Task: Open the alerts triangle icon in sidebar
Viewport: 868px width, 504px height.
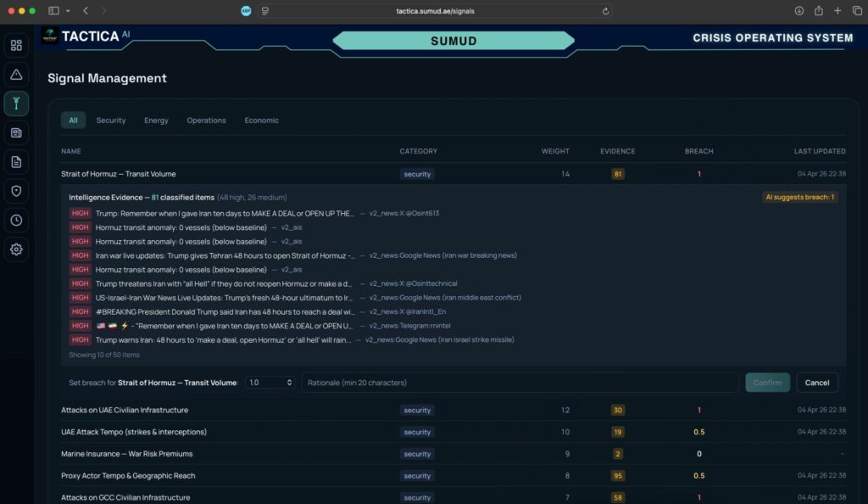Action: tap(16, 74)
